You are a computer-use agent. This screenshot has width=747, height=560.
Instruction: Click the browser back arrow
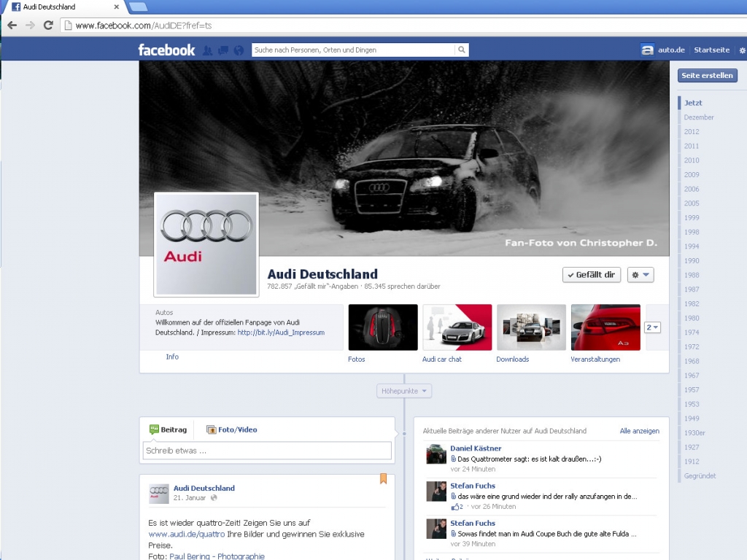12,26
